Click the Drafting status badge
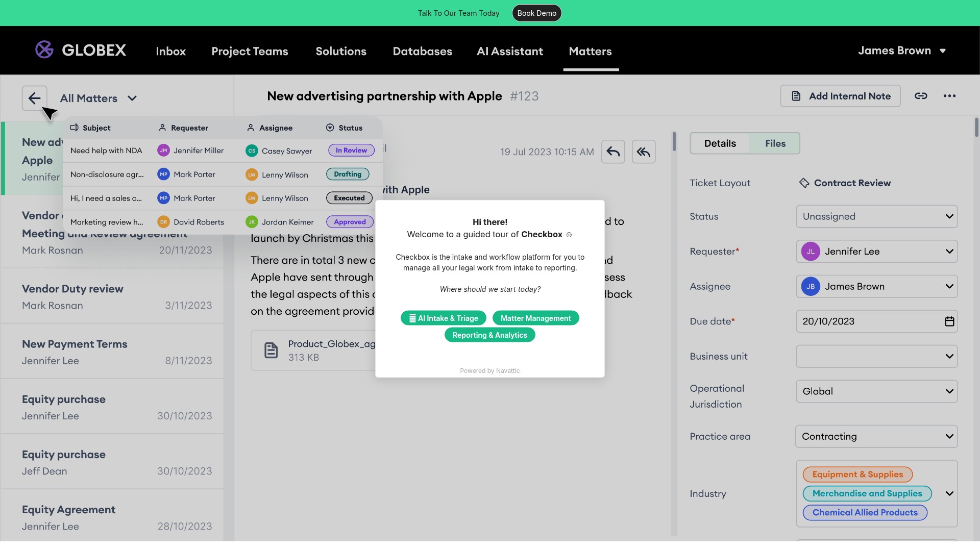This screenshot has height=551, width=980. [x=348, y=174]
